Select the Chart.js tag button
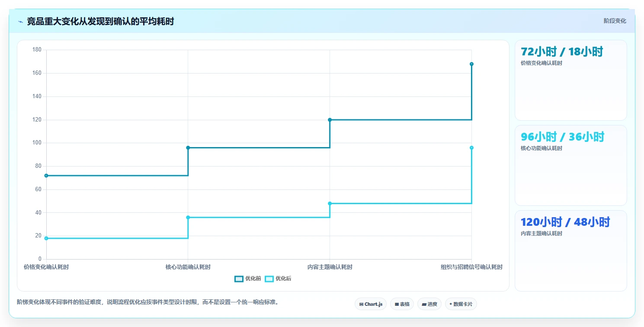 [371, 304]
